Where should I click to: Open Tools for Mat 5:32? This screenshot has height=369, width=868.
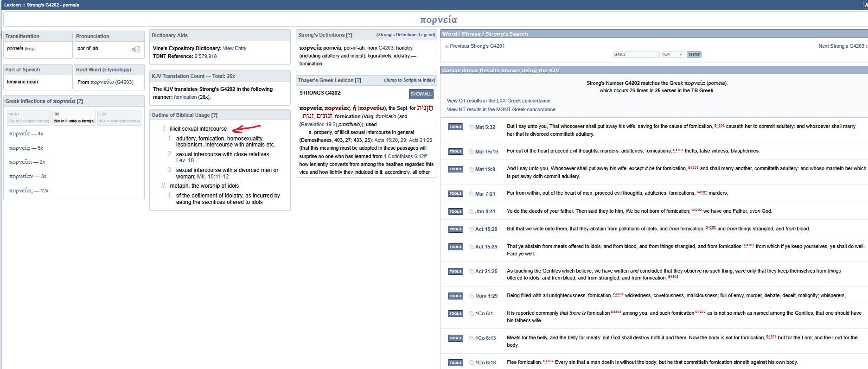tap(455, 127)
